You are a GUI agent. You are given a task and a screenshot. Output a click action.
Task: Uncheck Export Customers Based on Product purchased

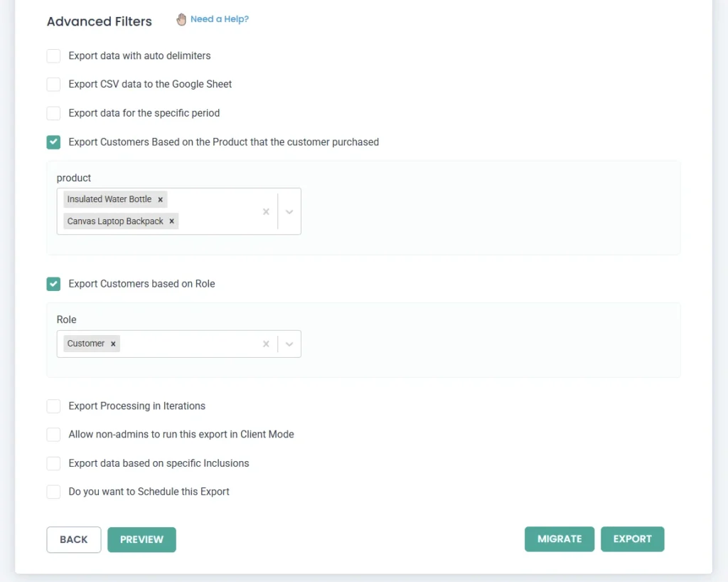[53, 142]
